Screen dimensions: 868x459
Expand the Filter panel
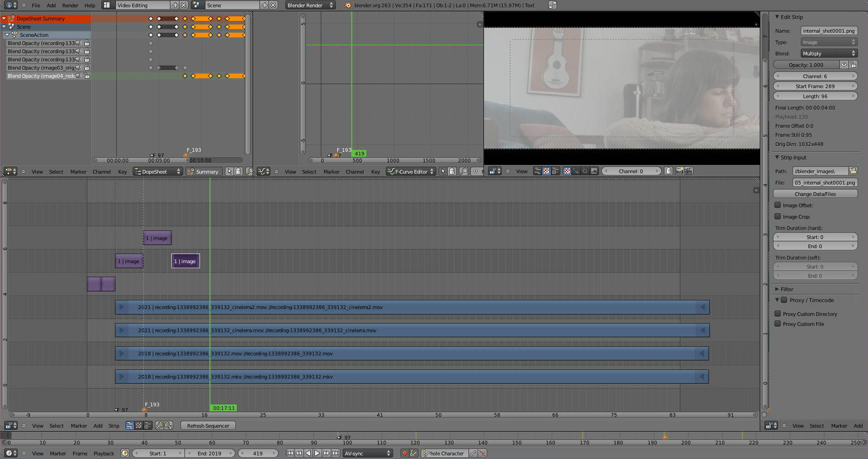point(786,289)
